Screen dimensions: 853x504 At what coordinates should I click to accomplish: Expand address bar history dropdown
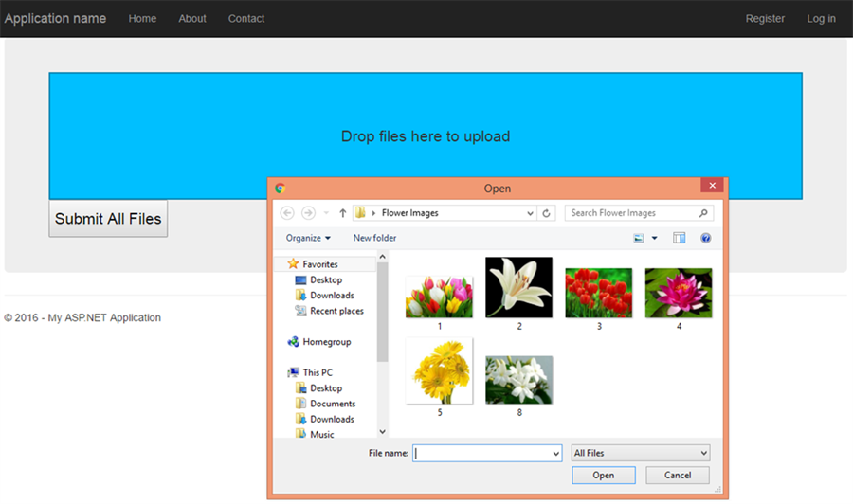[x=530, y=213]
